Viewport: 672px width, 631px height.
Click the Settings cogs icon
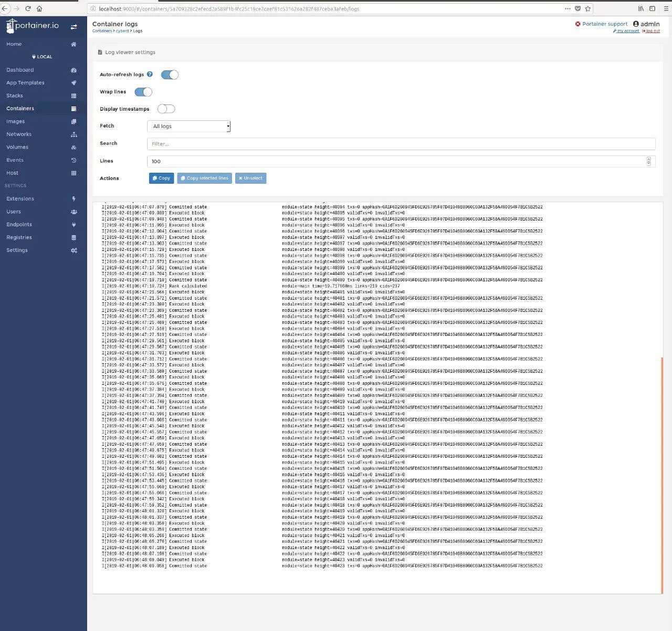(73, 250)
